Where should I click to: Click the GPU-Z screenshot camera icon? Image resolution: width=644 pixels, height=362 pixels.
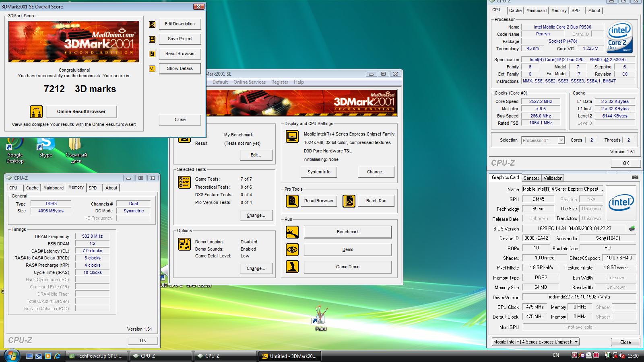tap(635, 177)
